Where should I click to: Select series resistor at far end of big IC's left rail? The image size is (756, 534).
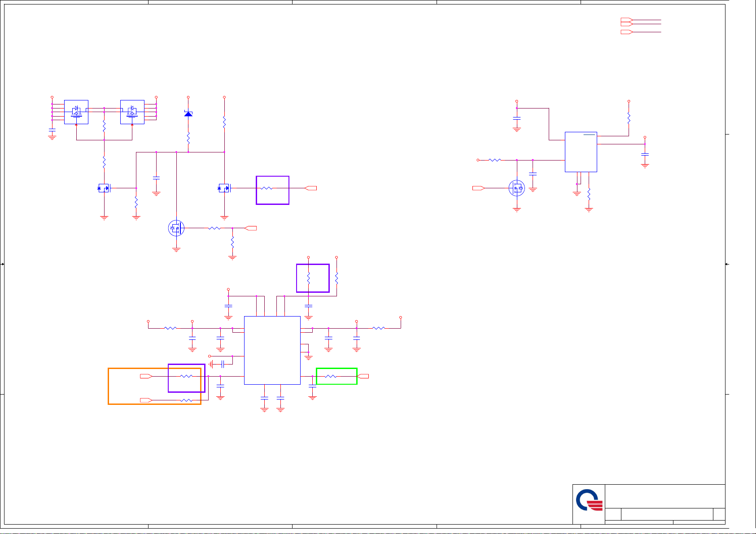tap(170, 328)
